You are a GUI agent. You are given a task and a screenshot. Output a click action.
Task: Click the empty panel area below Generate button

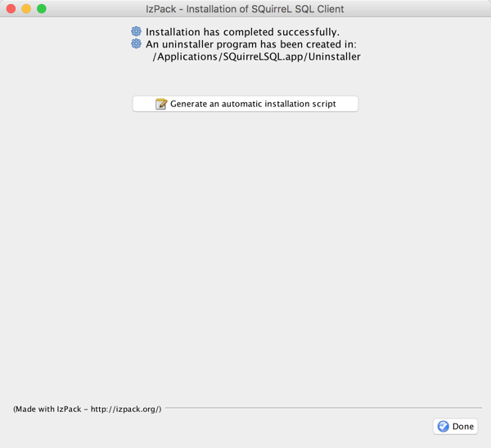click(x=245, y=245)
